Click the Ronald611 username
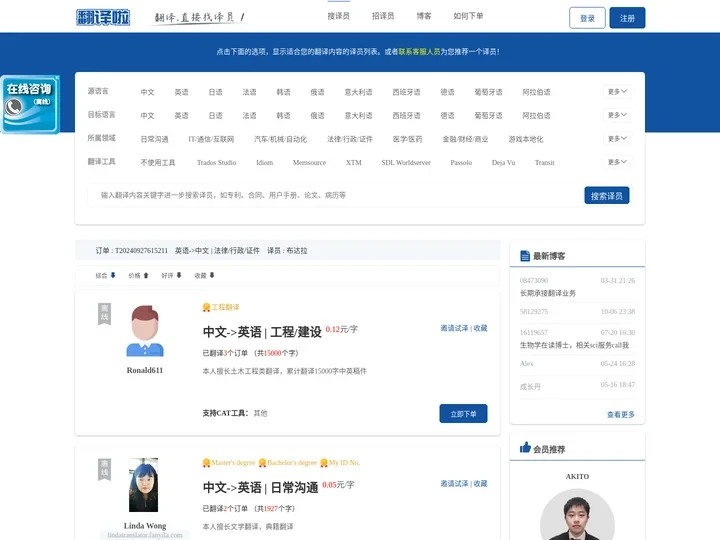720x540 pixels. click(x=145, y=370)
